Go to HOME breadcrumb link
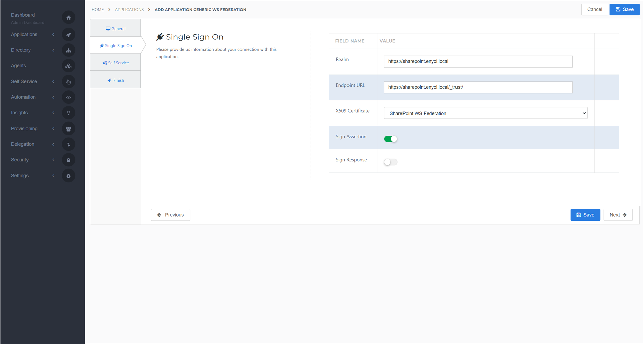 tap(98, 10)
